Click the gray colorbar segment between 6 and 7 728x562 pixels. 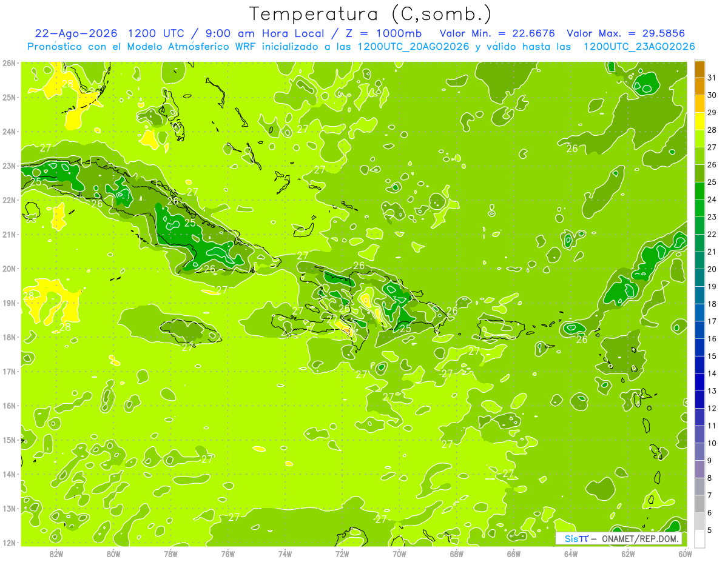point(699,504)
